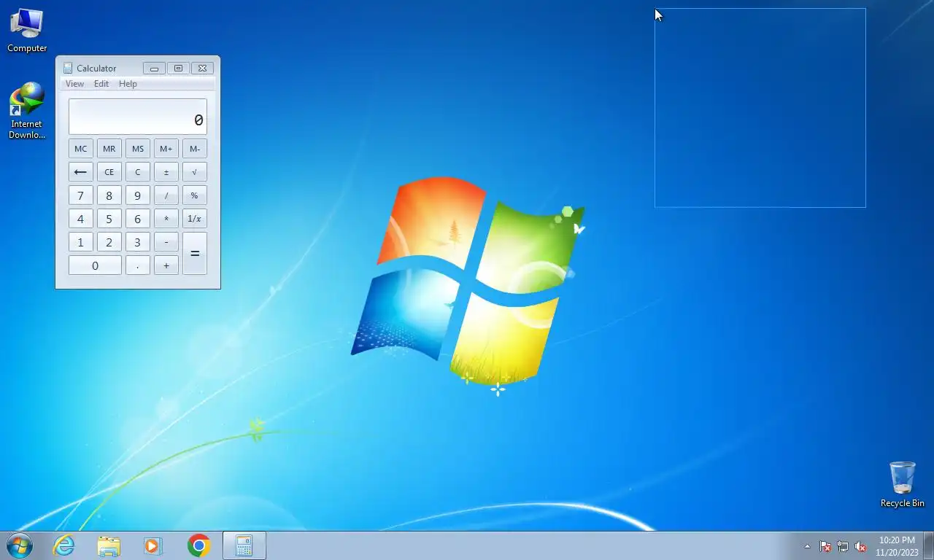This screenshot has width=934, height=560.
Task: Subtract from memory with M- button
Action: point(195,149)
